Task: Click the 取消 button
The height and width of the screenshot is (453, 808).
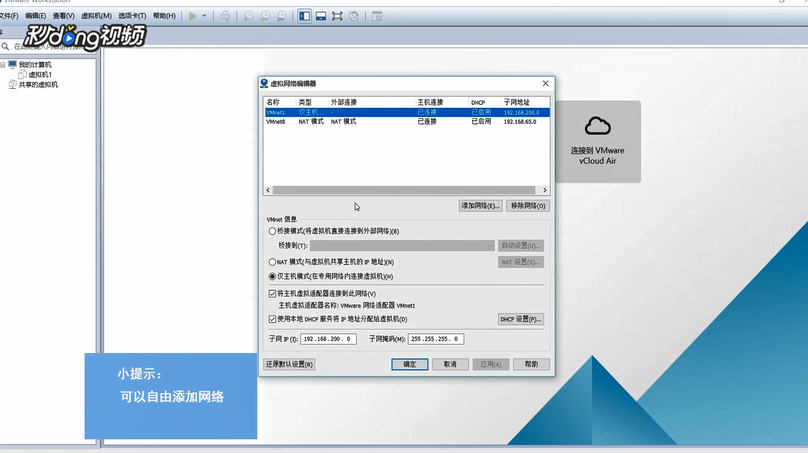Action: click(x=450, y=364)
